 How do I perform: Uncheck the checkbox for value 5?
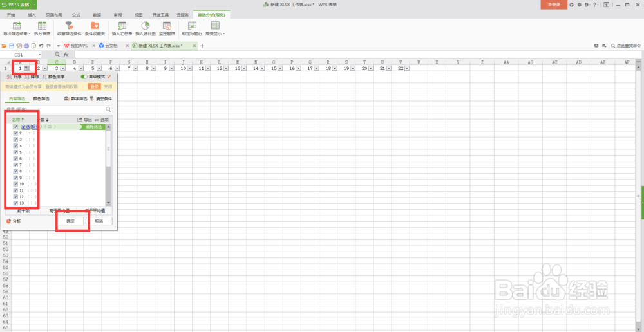pyautogui.click(x=15, y=152)
